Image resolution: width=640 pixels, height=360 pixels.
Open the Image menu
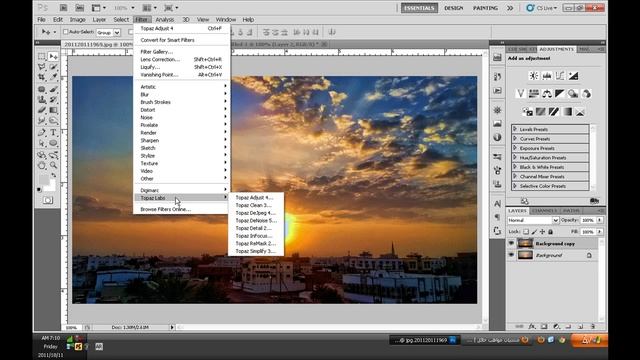coord(77,20)
